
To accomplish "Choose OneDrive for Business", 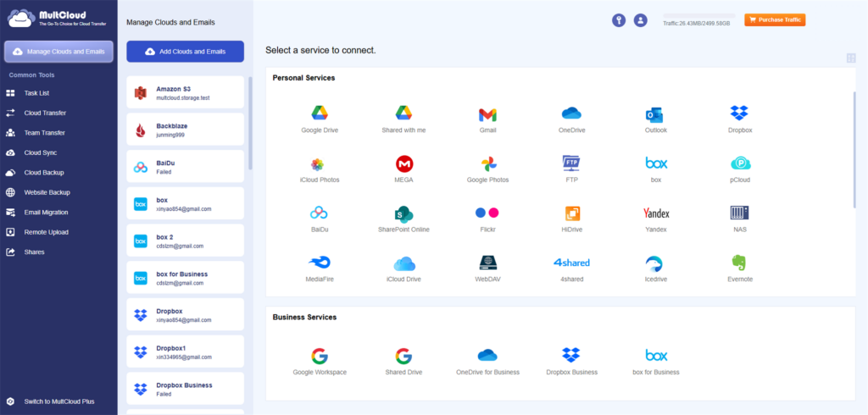I will pos(487,362).
